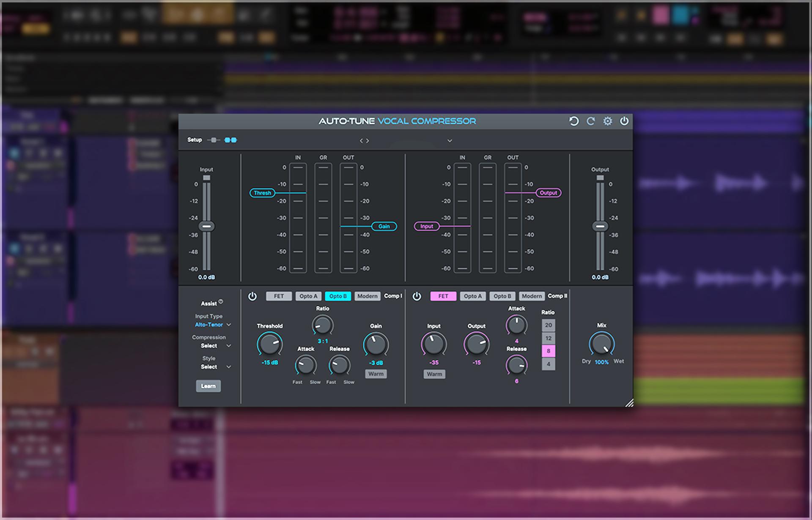This screenshot has height=520, width=812.
Task: Toggle the plugin bypass power icon in header
Action: click(624, 121)
